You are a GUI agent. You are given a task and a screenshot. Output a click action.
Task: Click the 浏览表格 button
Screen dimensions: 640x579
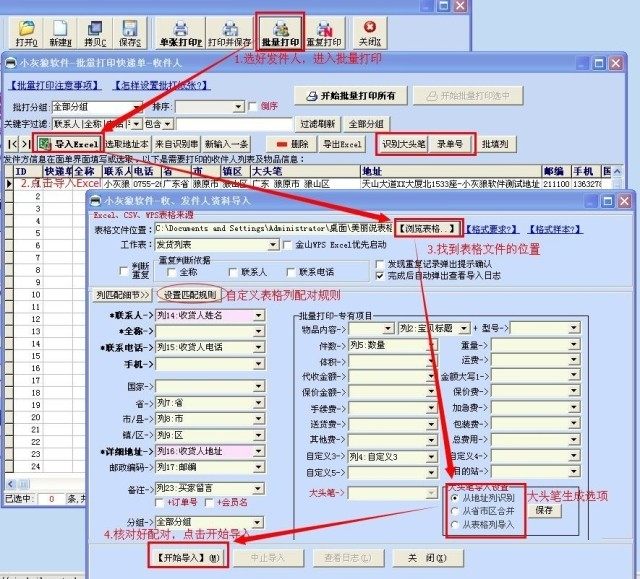427,229
